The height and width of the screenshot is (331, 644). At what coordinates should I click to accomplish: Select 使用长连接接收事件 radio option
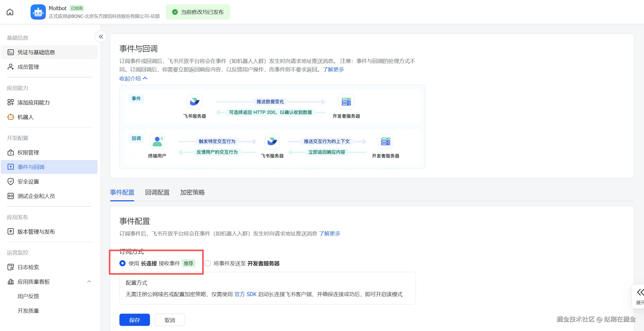coord(122,263)
